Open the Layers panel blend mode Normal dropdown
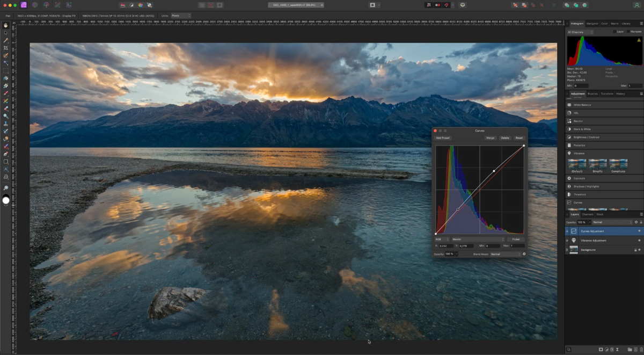 pyautogui.click(x=612, y=222)
